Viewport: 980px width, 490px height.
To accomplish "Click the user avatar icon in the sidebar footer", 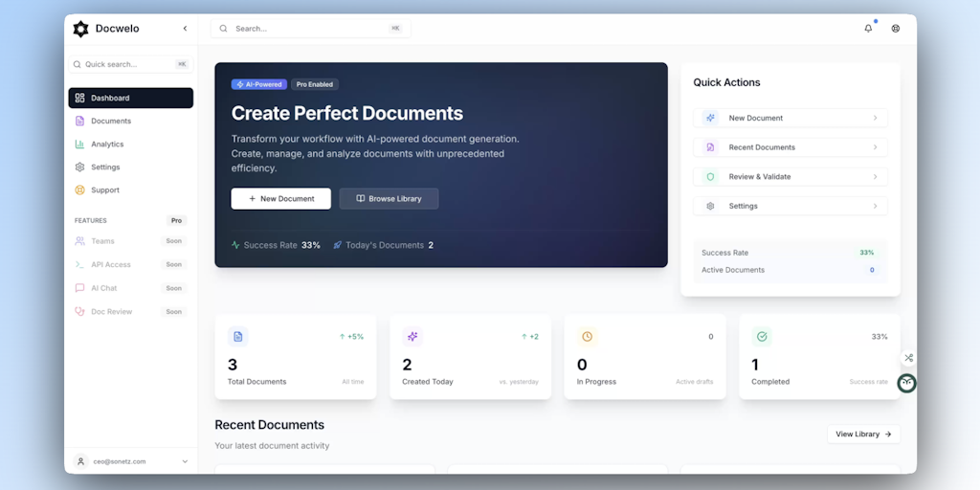I will click(80, 461).
